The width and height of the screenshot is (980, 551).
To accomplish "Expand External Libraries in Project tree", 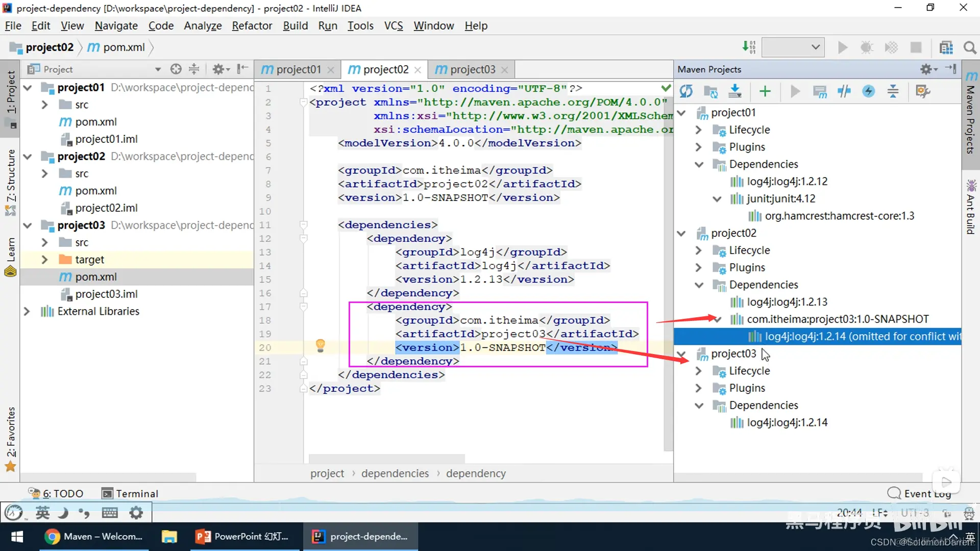I will (27, 311).
